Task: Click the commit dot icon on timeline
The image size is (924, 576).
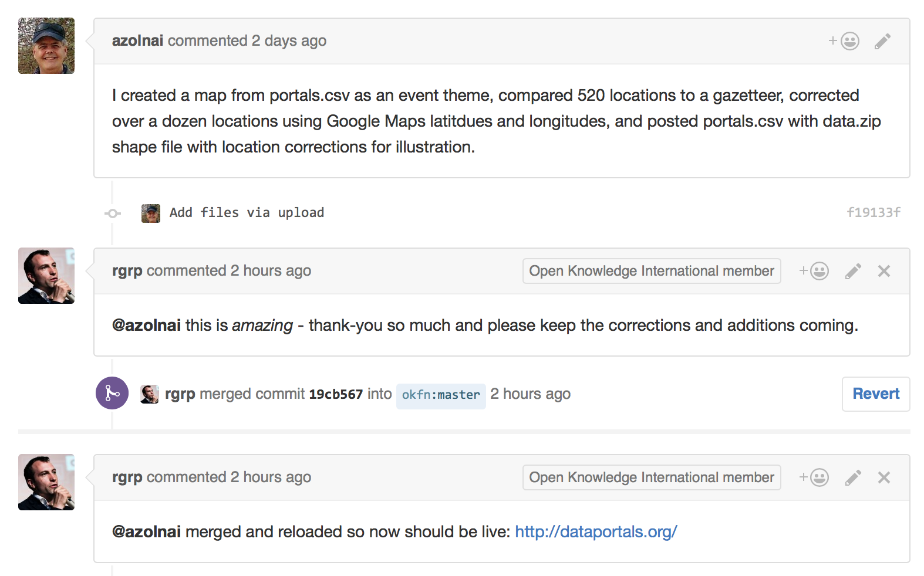Action: click(113, 213)
